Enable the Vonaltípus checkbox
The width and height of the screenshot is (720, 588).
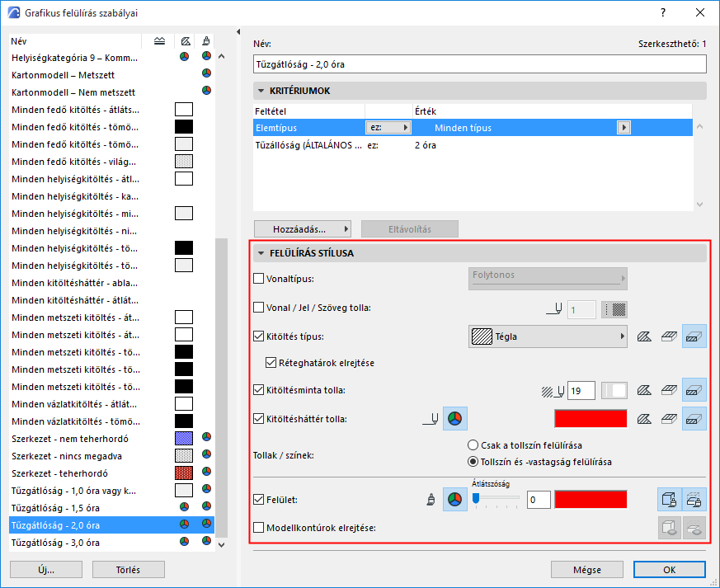(258, 279)
